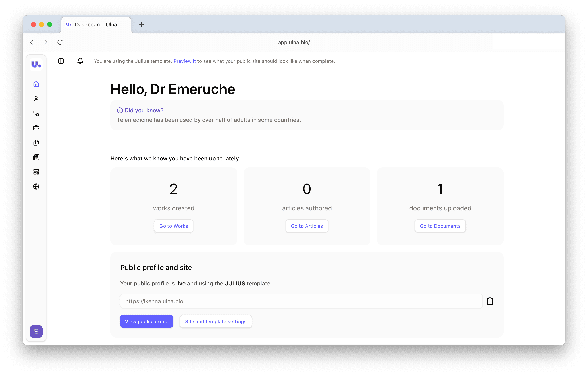Open Site and template settings
Image resolution: width=588 pixels, height=375 pixels.
pos(216,321)
